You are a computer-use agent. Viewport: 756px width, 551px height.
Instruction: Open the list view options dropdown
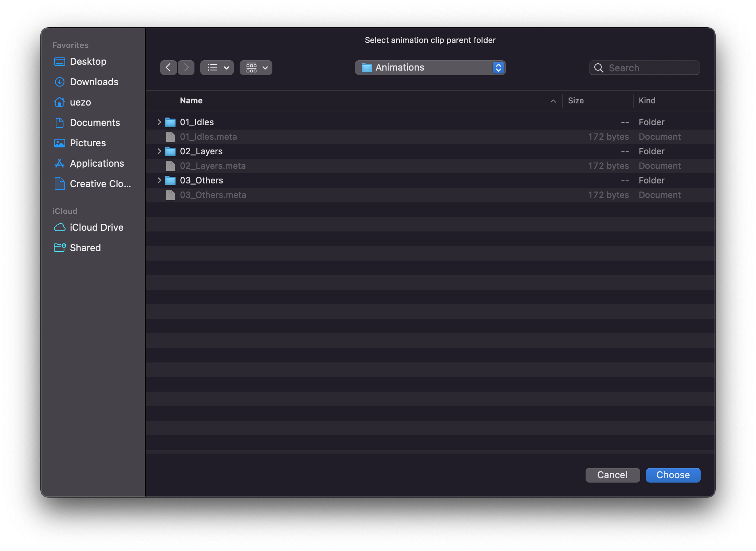(x=217, y=68)
